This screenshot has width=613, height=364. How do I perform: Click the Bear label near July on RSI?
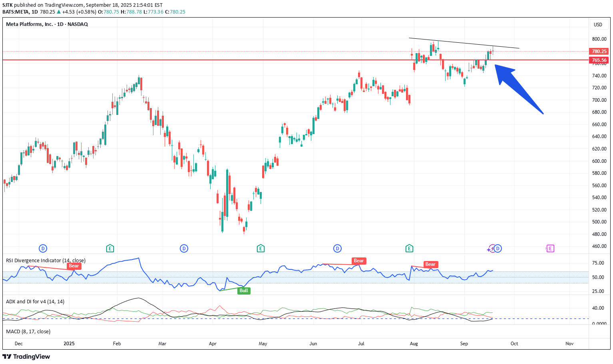pos(359,261)
